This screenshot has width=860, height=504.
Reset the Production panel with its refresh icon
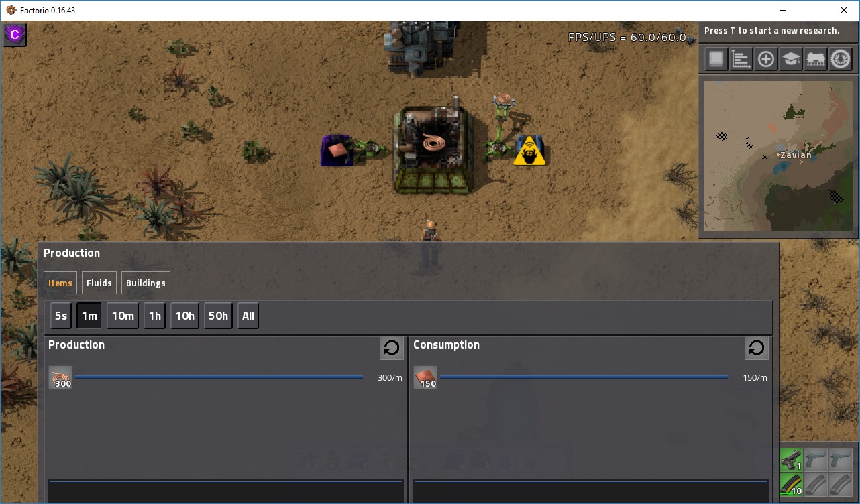(x=392, y=348)
